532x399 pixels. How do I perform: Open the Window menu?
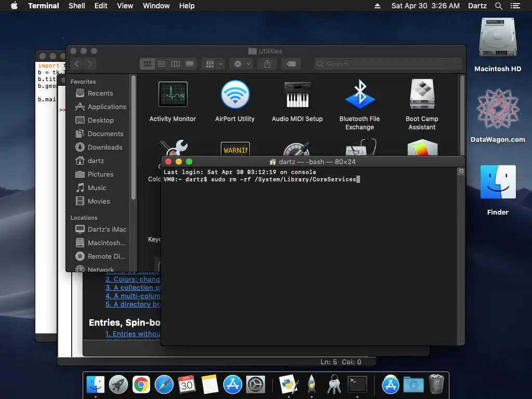[156, 6]
